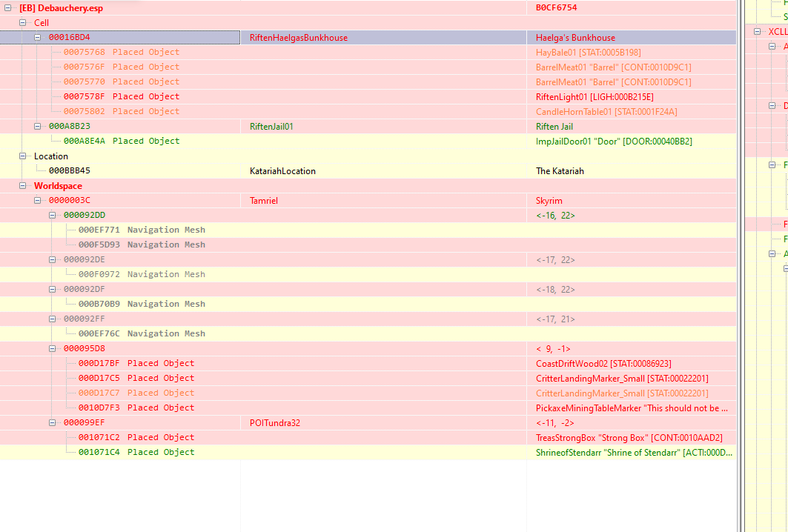Collapse the 000092DD cell node

(x=53, y=215)
